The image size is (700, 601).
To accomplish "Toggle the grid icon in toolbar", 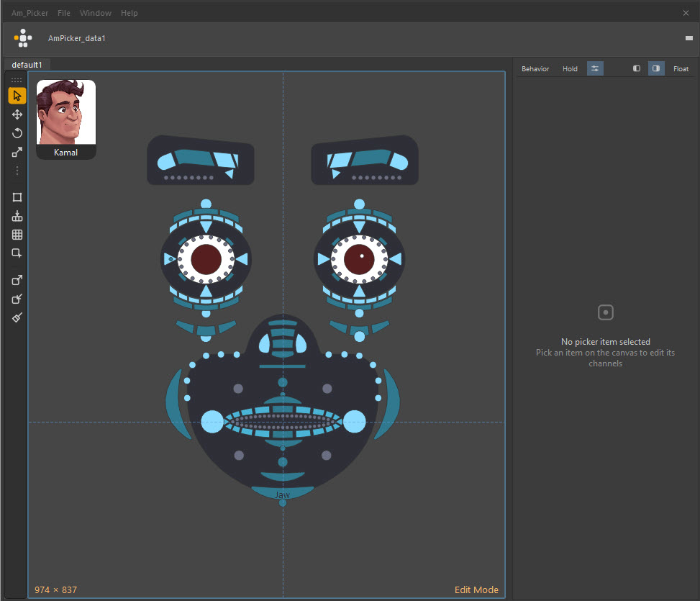I will tap(17, 235).
